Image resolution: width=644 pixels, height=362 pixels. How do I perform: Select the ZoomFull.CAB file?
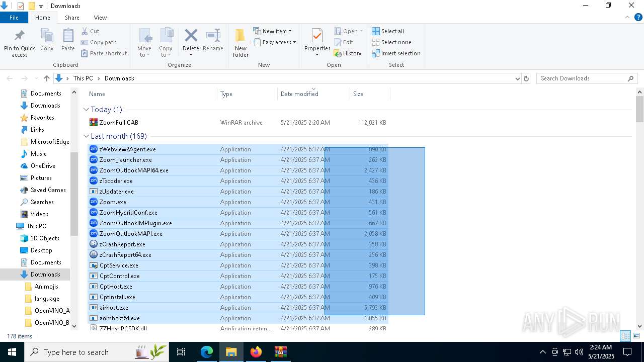(x=238, y=123)
